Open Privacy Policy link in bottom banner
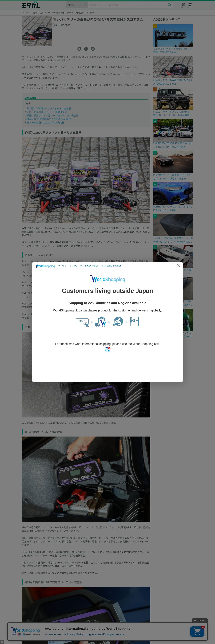215x644 pixels. pyautogui.click(x=74, y=634)
